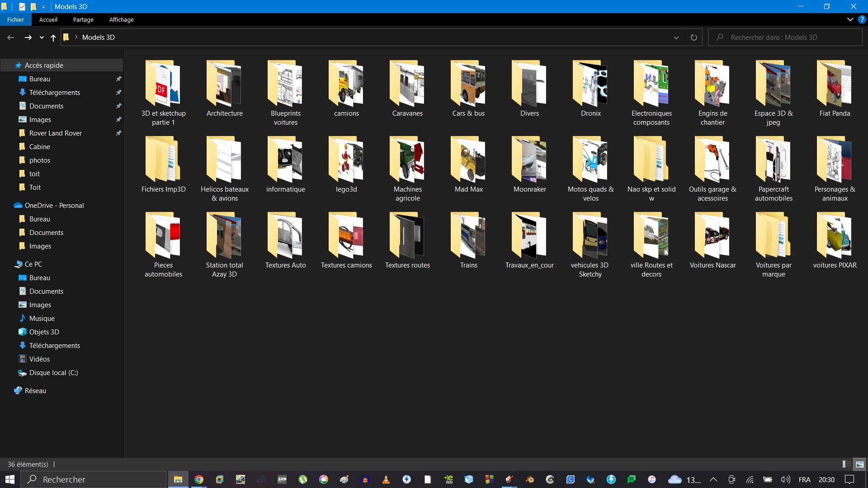This screenshot has height=488, width=868.
Task: Open the Partage ribbon tab
Action: 83,19
